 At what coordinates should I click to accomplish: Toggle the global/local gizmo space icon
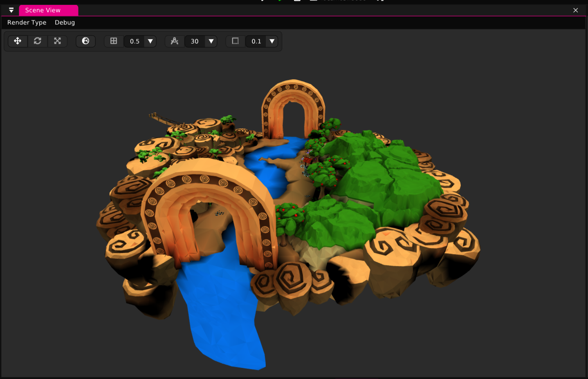click(85, 41)
